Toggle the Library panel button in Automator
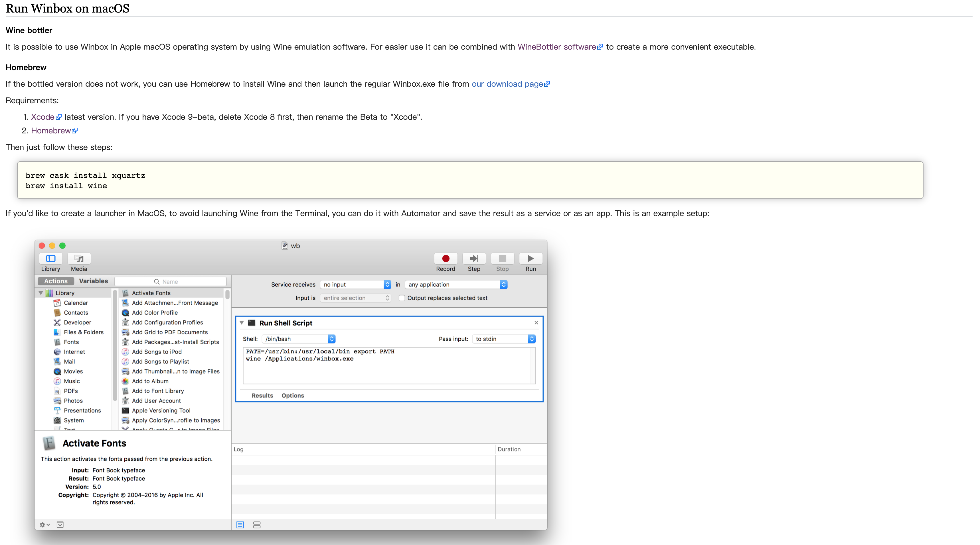 (50, 259)
